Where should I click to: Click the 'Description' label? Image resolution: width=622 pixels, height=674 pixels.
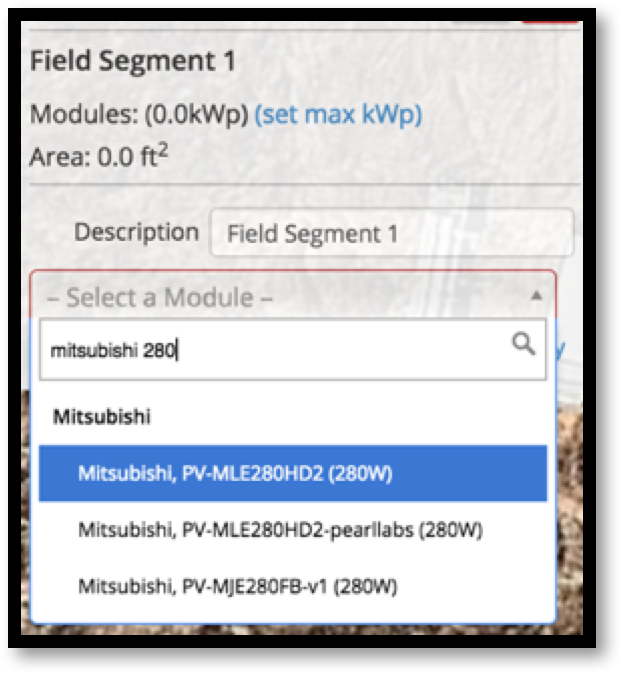[136, 232]
